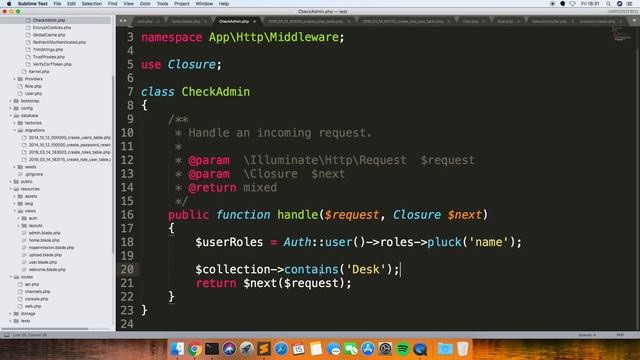640x360 pixels.
Task: Click the 'Desk' string in code
Action: click(366, 269)
